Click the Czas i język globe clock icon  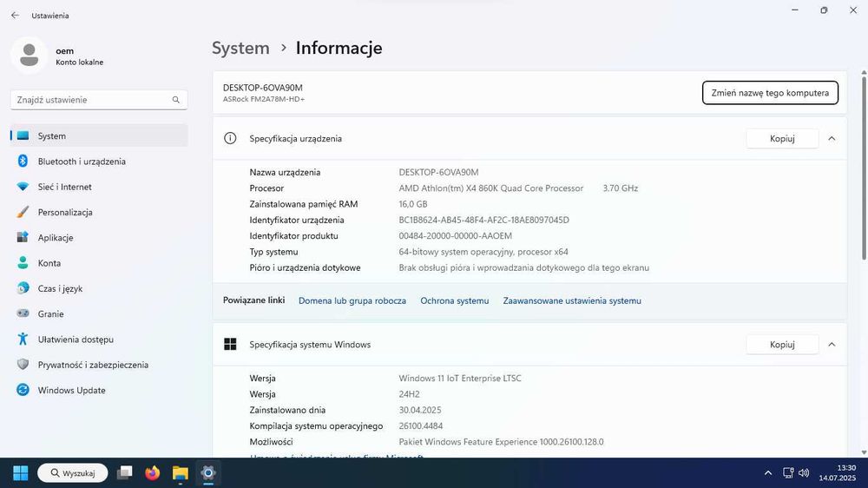tap(23, 288)
